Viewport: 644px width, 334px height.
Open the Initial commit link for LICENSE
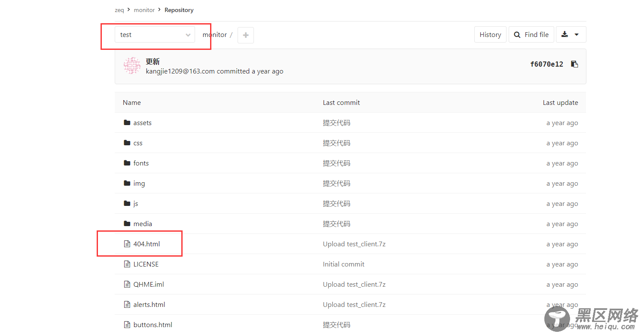344,264
